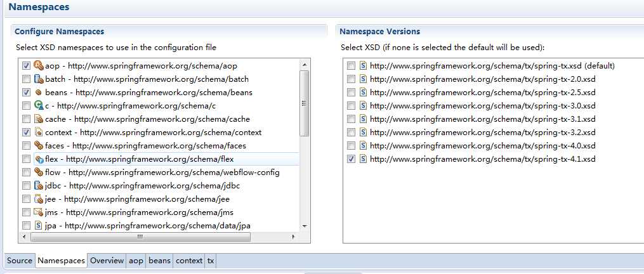Click the batch namespace icon
Viewport: 644px width, 274px height.
click(39, 79)
